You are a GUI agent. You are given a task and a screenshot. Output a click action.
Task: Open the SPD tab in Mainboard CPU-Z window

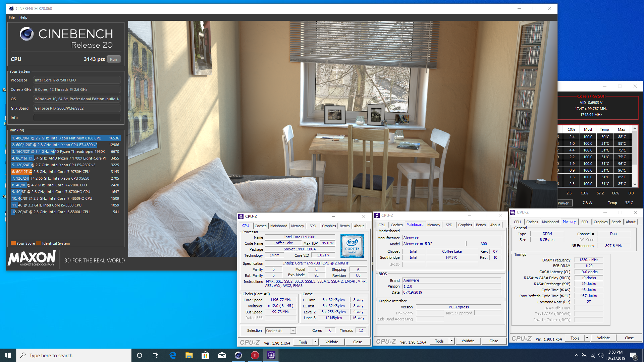tap(449, 225)
